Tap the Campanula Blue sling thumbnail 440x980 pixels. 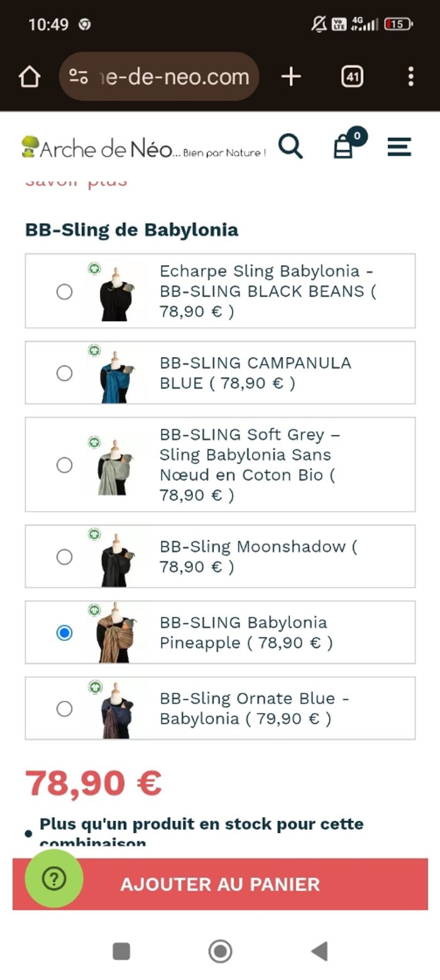pyautogui.click(x=115, y=374)
